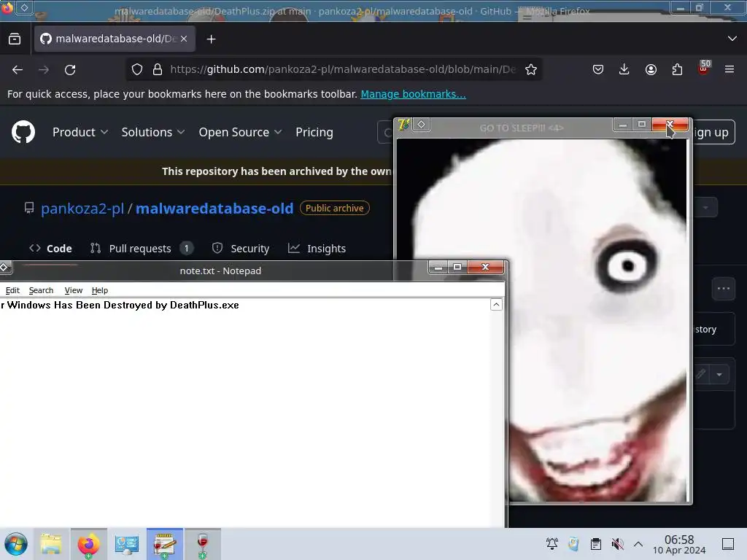Open the clock showing 06:58
Screen dimensions: 747x560
[x=679, y=544]
